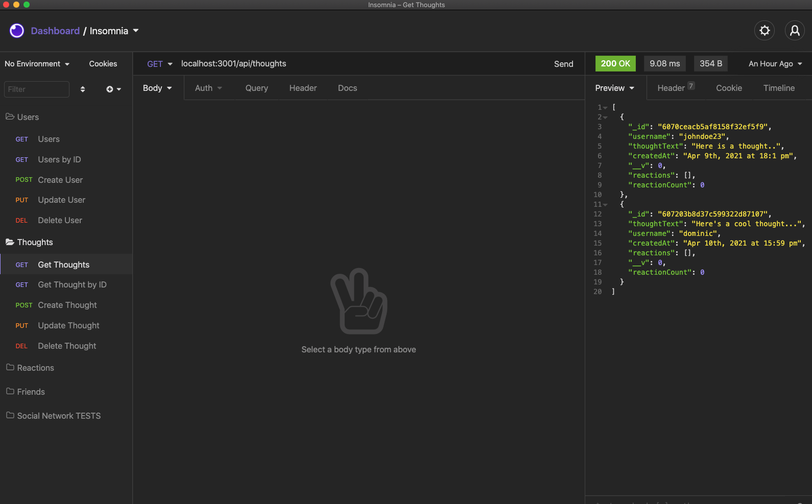Click the plus create-request icon
Viewport: 812px width, 504px height.
110,89
